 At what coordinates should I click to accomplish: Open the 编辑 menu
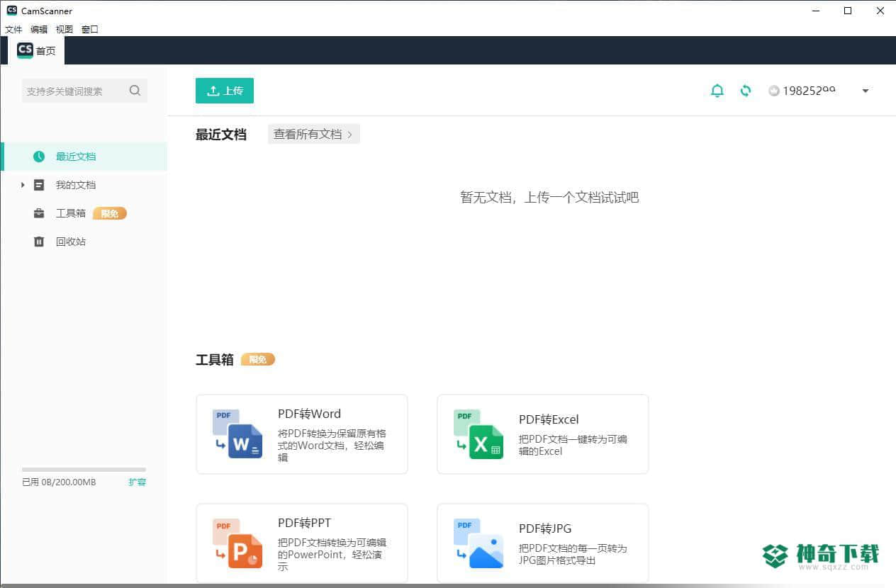[x=39, y=29]
